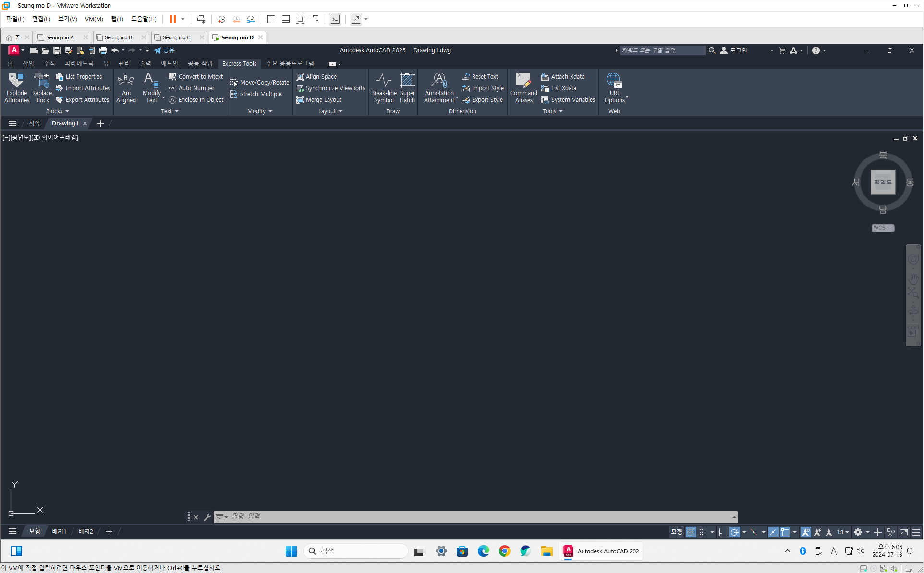The height and width of the screenshot is (573, 924).
Task: Open the annotation scale 1:1 dropdown
Action: coord(843,532)
